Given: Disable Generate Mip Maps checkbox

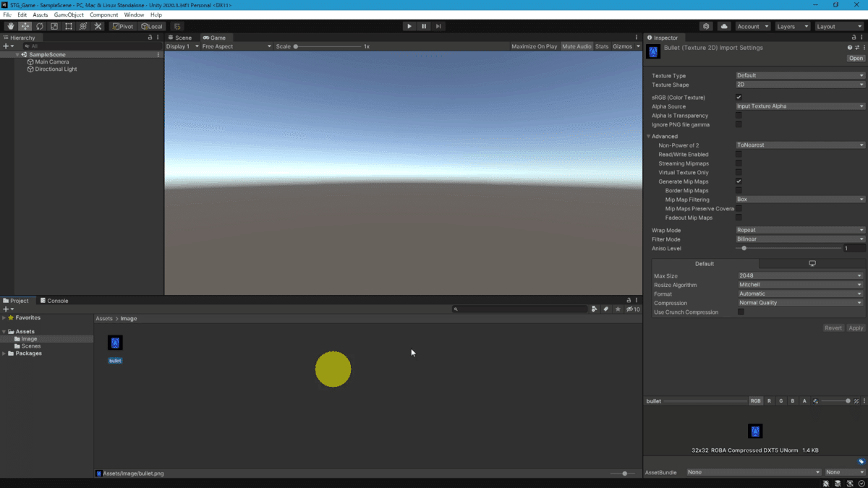Looking at the screenshot, I should 739,181.
